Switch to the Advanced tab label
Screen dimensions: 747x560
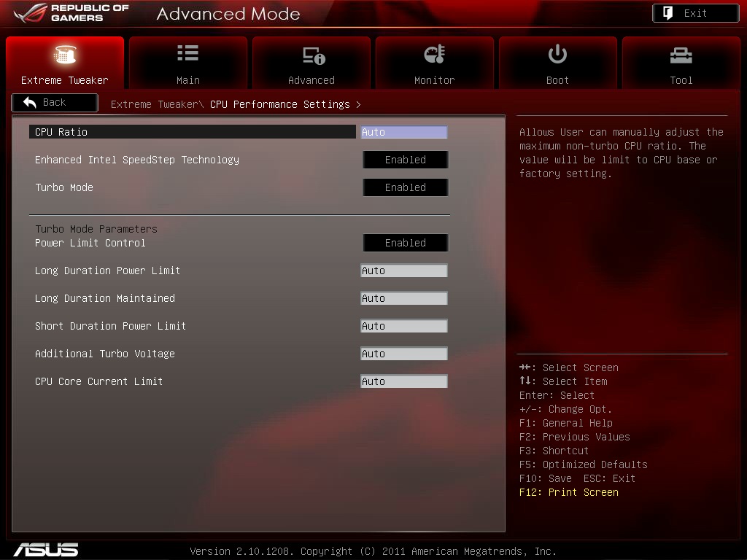(311, 80)
